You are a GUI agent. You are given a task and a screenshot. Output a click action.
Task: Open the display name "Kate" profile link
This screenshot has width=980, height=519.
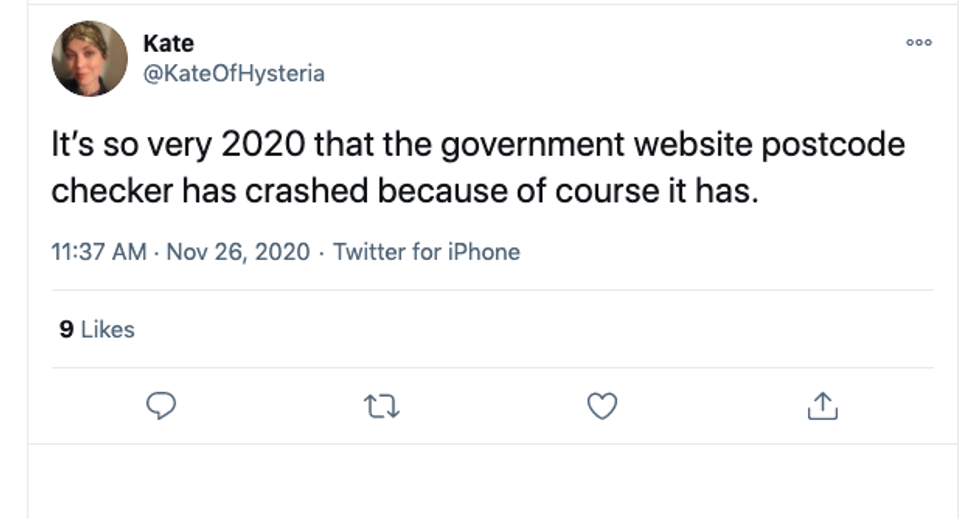(x=168, y=43)
